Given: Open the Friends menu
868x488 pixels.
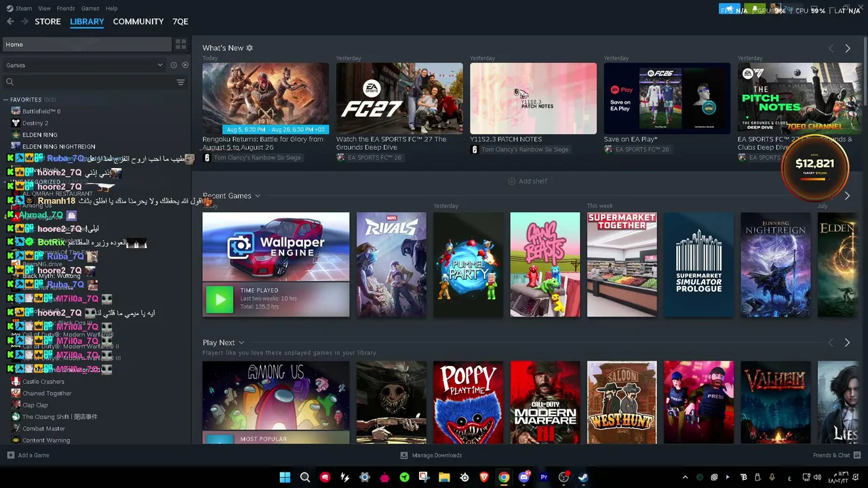Looking at the screenshot, I should (x=66, y=8).
